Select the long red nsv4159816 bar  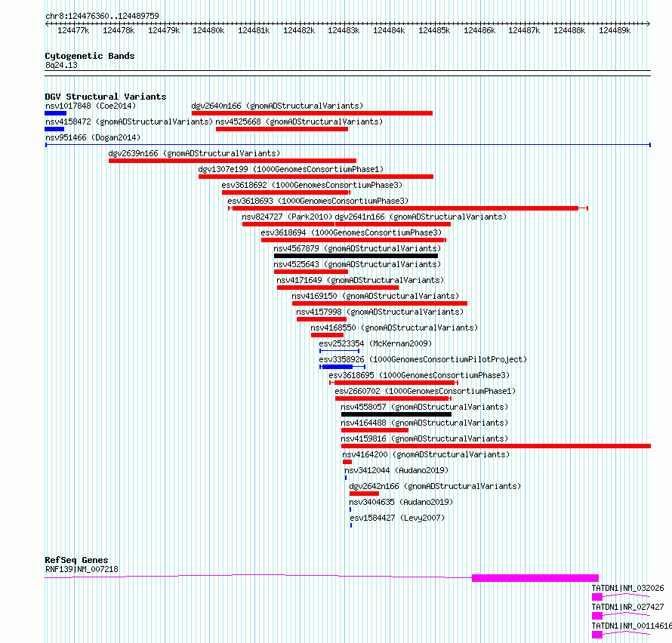click(x=496, y=446)
